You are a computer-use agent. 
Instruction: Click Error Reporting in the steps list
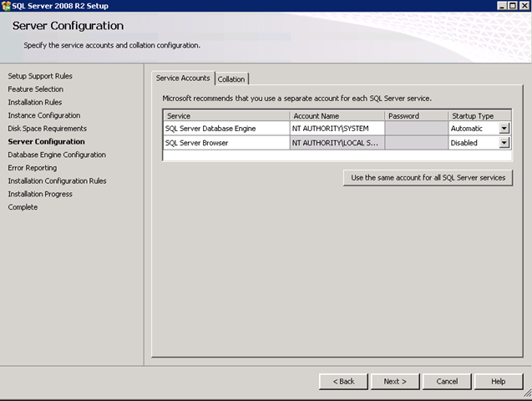coord(33,168)
